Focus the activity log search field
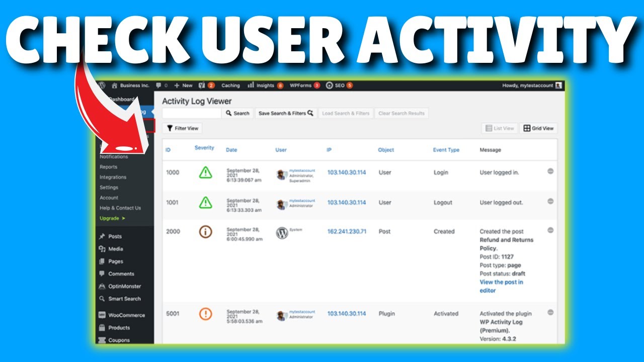The image size is (644, 362). click(x=192, y=113)
